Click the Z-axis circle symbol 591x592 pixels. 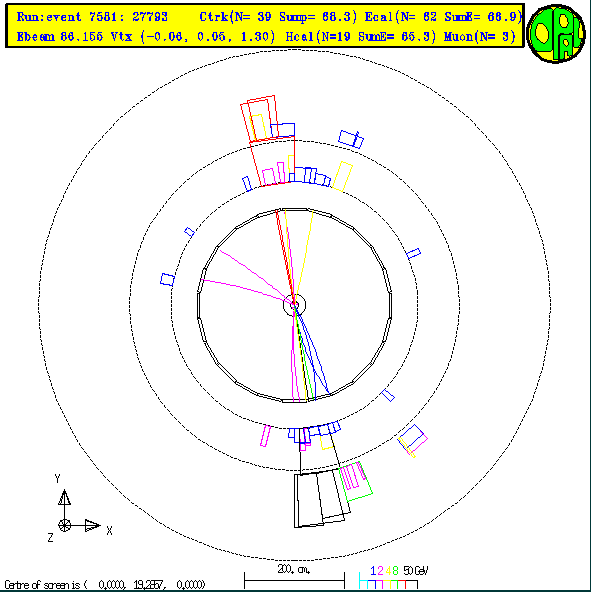point(65,525)
